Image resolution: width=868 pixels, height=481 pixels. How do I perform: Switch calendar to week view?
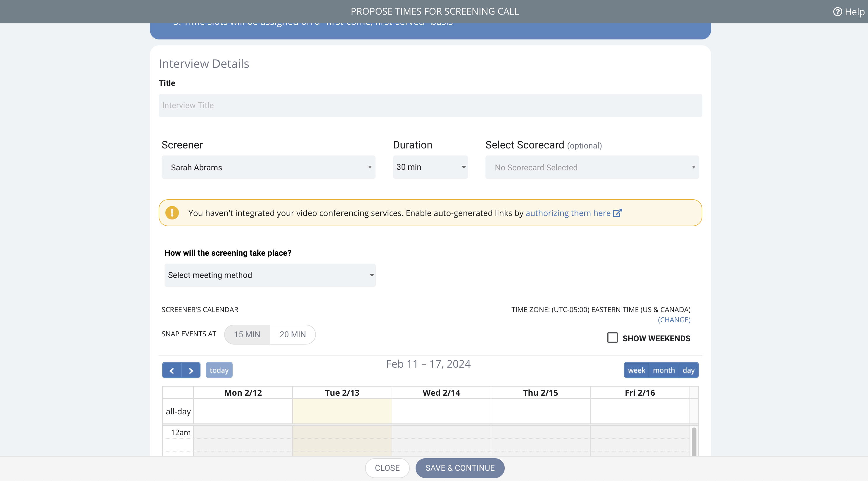coord(637,370)
